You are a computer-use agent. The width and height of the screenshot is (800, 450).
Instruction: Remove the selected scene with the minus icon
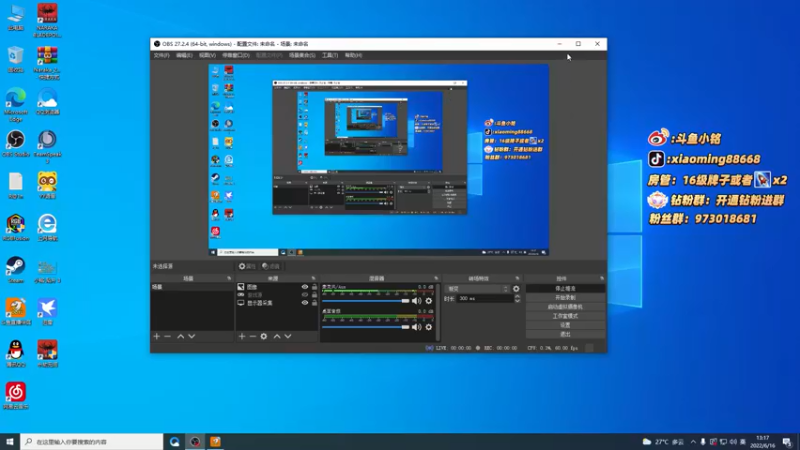click(x=167, y=336)
